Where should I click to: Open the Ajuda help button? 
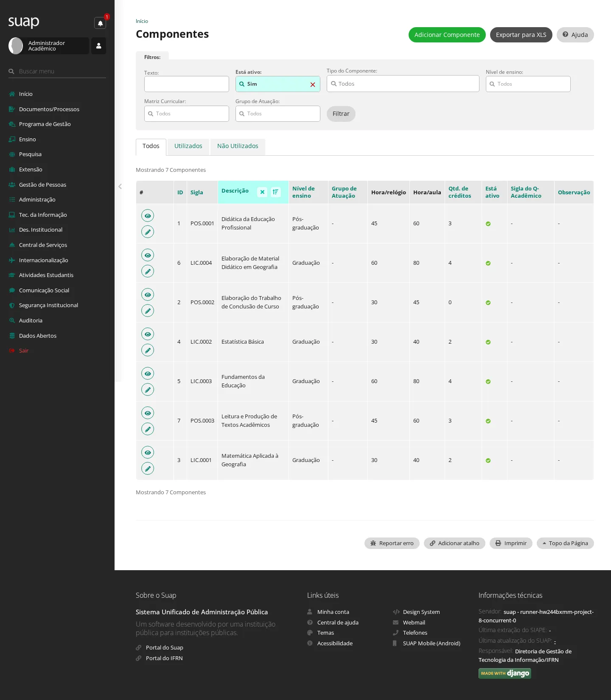(x=575, y=35)
